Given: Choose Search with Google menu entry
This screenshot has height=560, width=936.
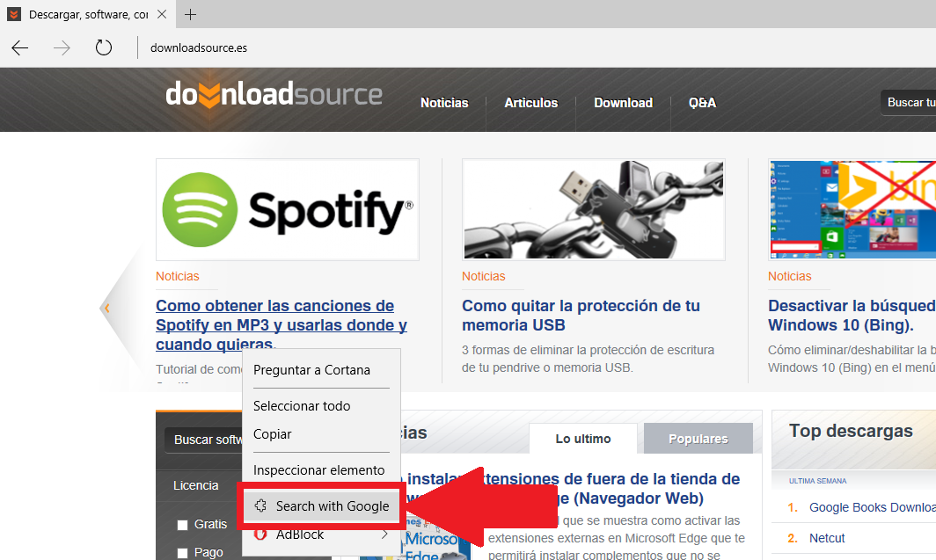Looking at the screenshot, I should (x=321, y=505).
